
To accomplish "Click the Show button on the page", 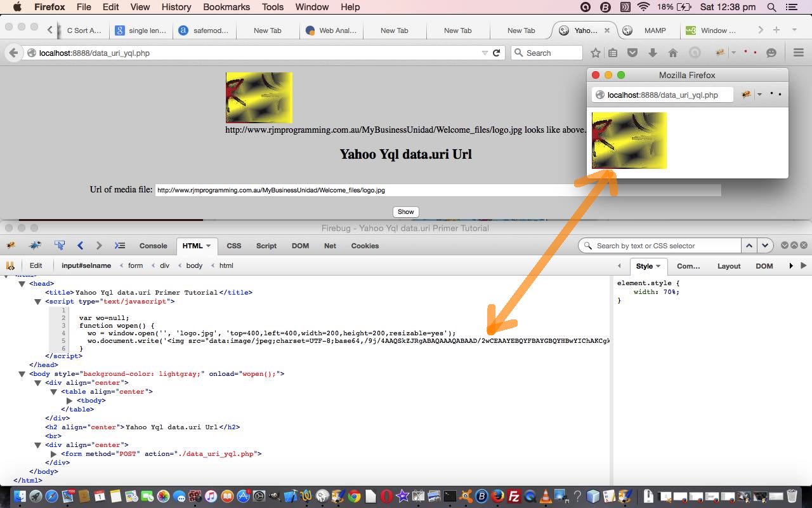I will click(406, 212).
